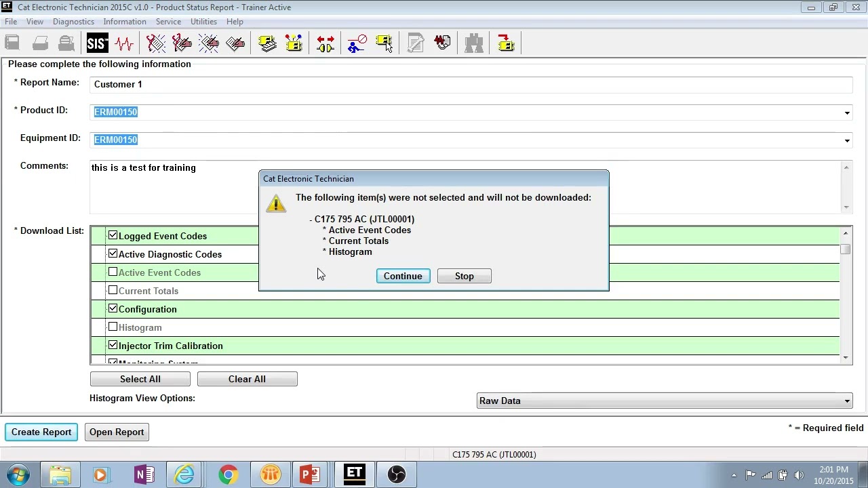Check the Histogram checkbox

tap(113, 327)
